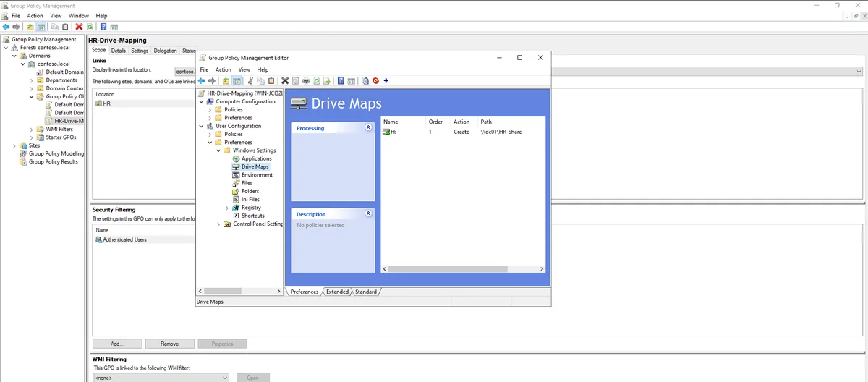This screenshot has height=382, width=868.
Task: Open the View menu in the Editor window
Action: tap(244, 69)
